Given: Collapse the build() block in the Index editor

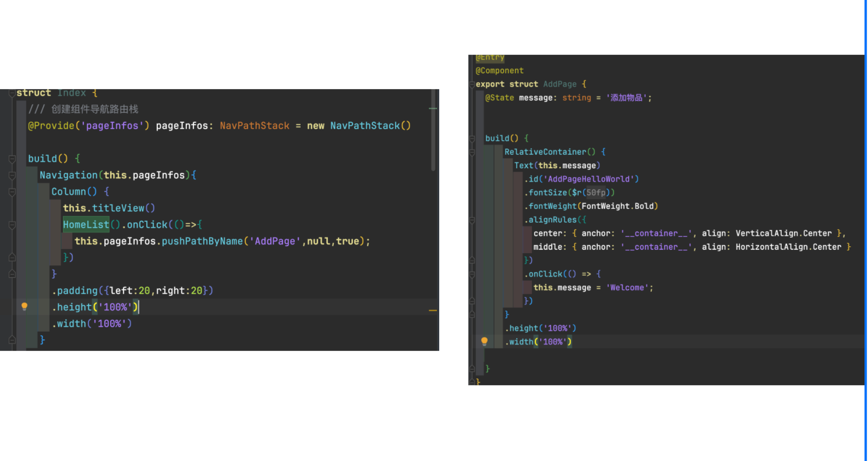Looking at the screenshot, I should pyautogui.click(x=12, y=158).
